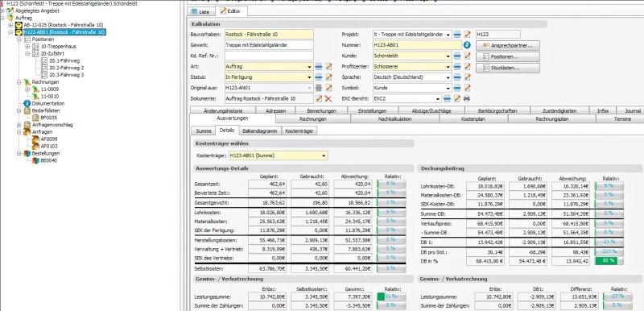Click the Dokumentation info icon in the tree

pos(27,103)
